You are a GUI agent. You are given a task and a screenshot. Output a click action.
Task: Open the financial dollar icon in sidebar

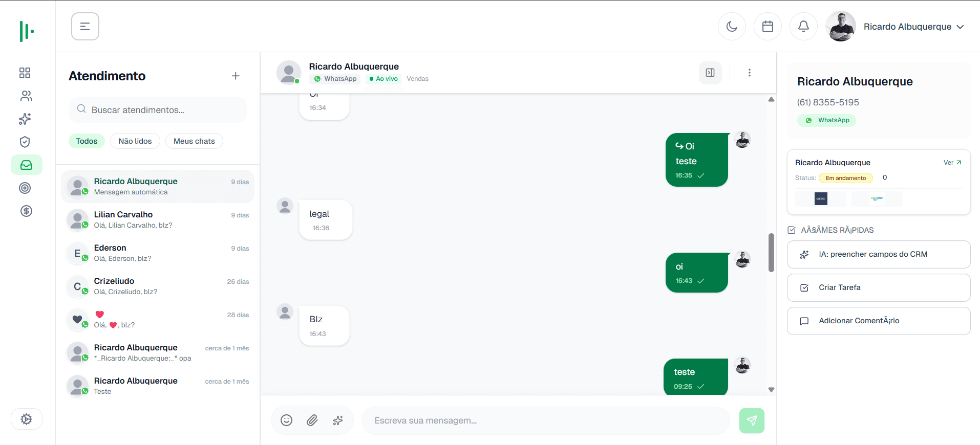point(26,211)
